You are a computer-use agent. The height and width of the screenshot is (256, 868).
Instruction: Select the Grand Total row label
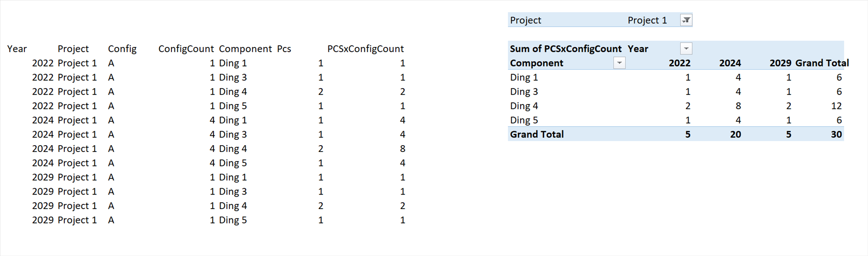(536, 134)
